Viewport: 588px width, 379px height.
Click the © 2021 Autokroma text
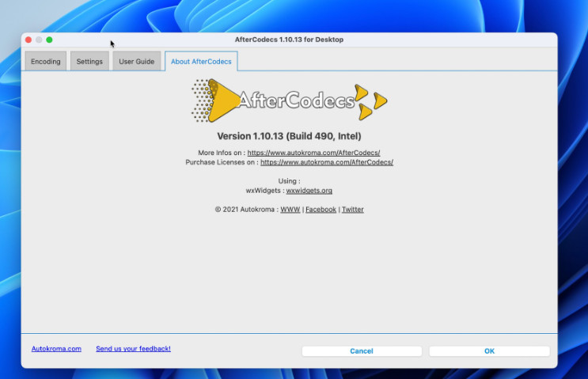(245, 209)
